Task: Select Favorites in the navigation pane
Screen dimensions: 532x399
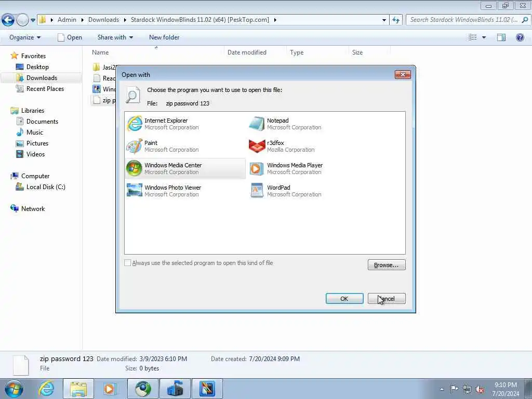Action: (x=33, y=56)
